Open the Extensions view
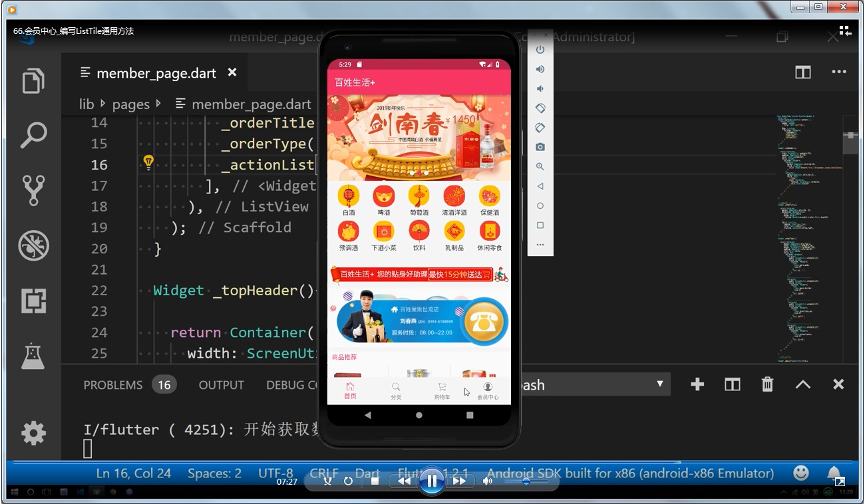 pos(33,301)
